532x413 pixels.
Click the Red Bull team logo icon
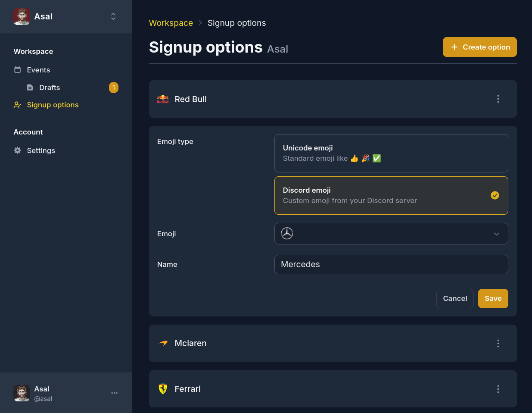click(163, 99)
